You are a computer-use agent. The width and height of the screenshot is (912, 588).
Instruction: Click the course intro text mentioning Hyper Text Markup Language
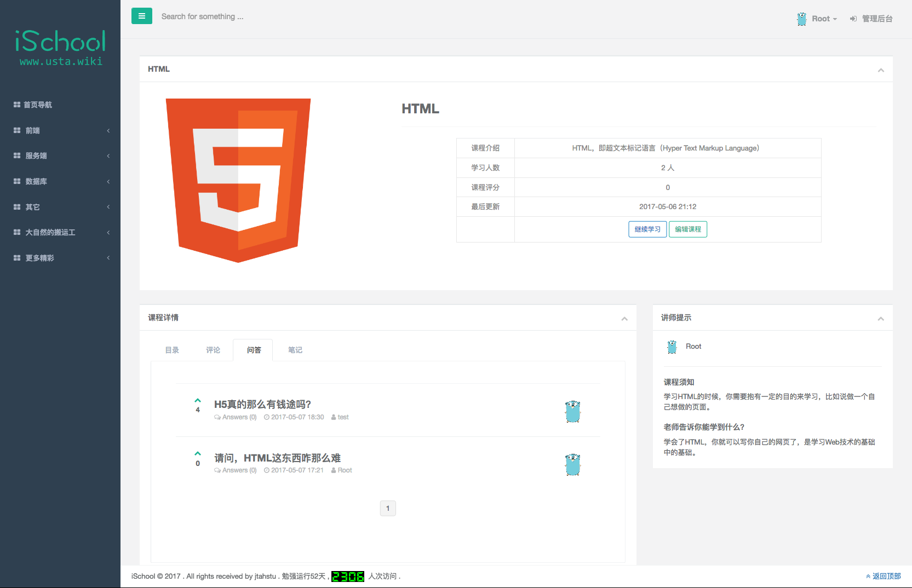pyautogui.click(x=666, y=148)
